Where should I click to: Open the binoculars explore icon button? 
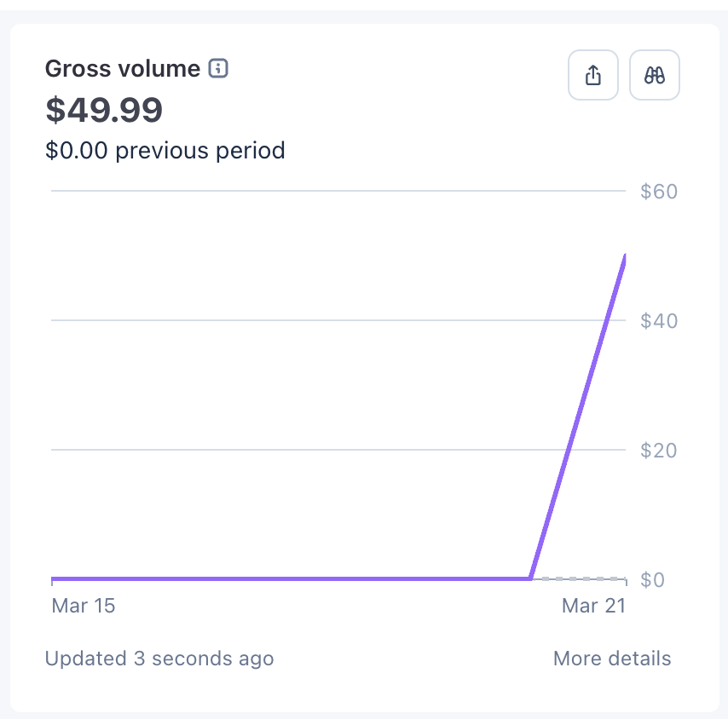654,75
